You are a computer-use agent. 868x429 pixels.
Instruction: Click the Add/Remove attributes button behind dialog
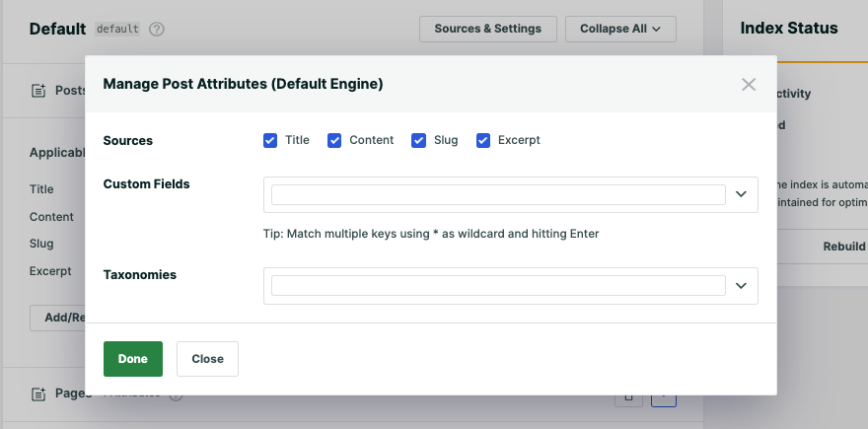57,318
